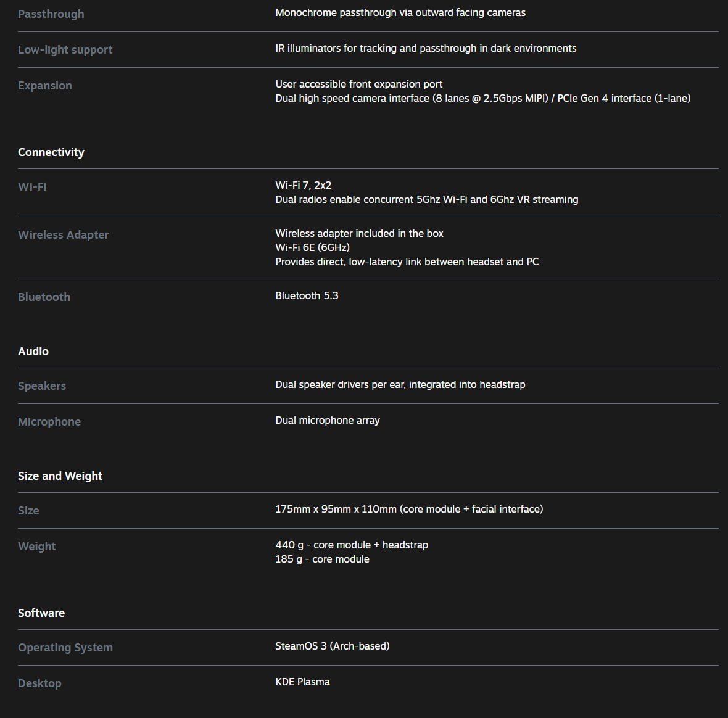This screenshot has width=728, height=718.
Task: Click the Size and Weight heading
Action: tap(60, 476)
